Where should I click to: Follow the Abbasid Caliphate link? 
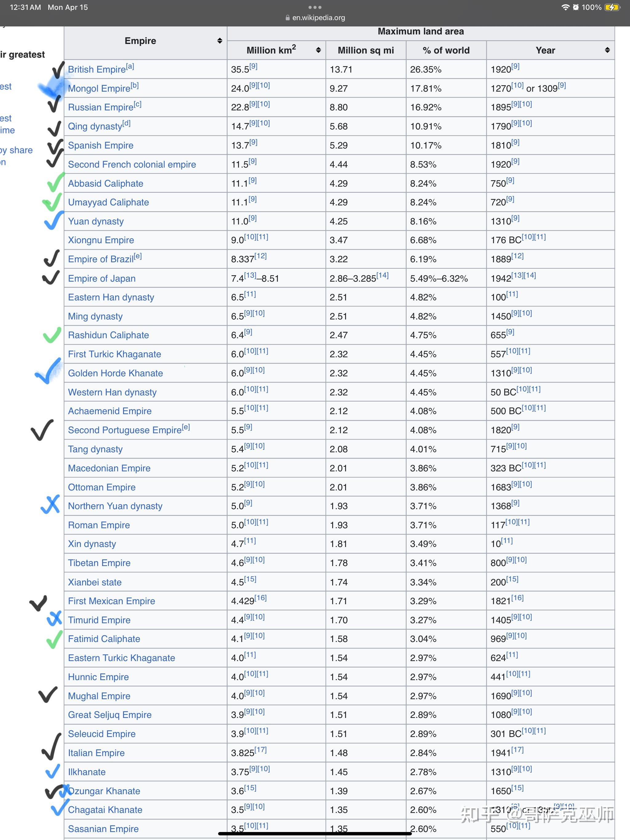click(106, 184)
